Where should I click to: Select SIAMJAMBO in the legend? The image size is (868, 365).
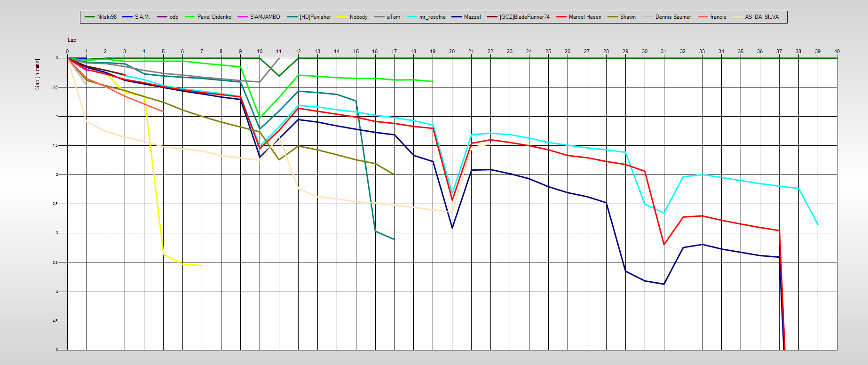click(265, 17)
